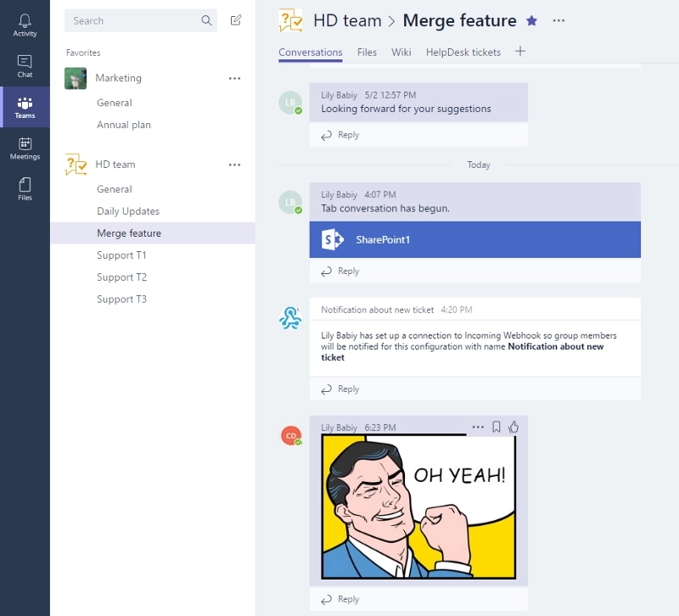679x616 pixels.
Task: Switch to the Conversations tab
Action: pos(311,53)
